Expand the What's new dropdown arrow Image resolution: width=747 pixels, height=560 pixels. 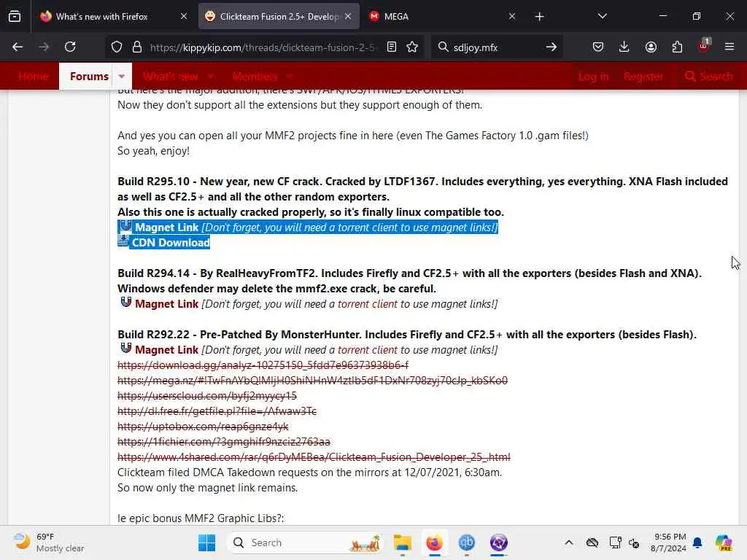(x=210, y=76)
